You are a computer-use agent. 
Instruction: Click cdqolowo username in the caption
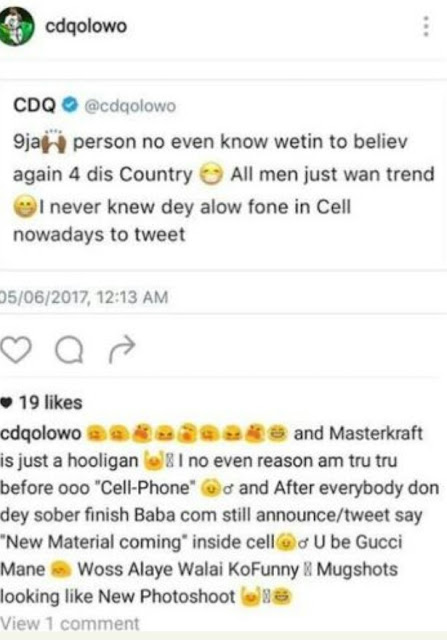click(41, 434)
